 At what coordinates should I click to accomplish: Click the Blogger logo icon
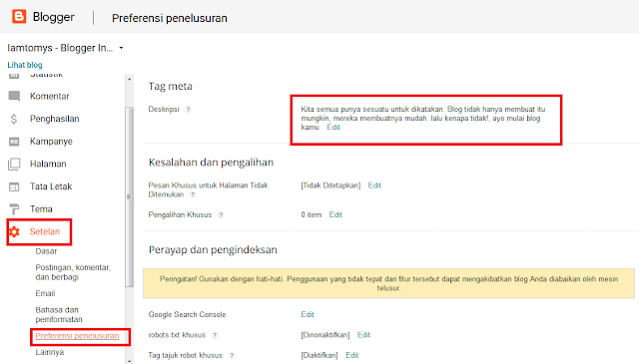(19, 16)
